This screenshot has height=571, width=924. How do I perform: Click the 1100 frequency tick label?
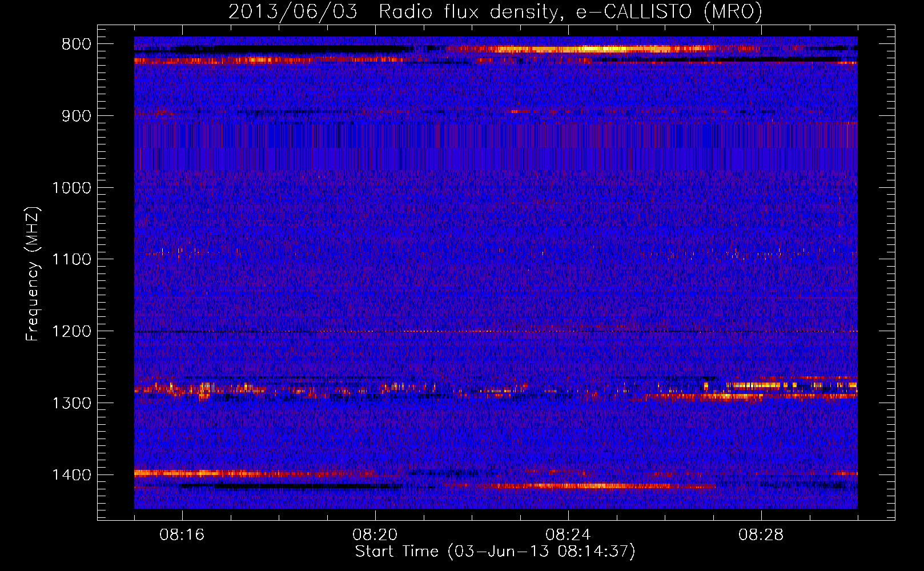[71, 260]
